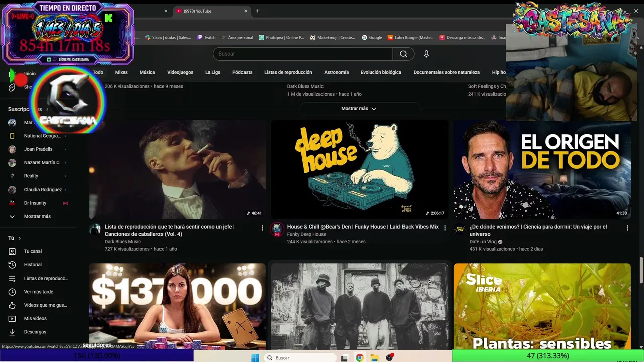Open the Latin Boogie bookmark
This screenshot has height=362, width=644.
pyautogui.click(x=411, y=38)
